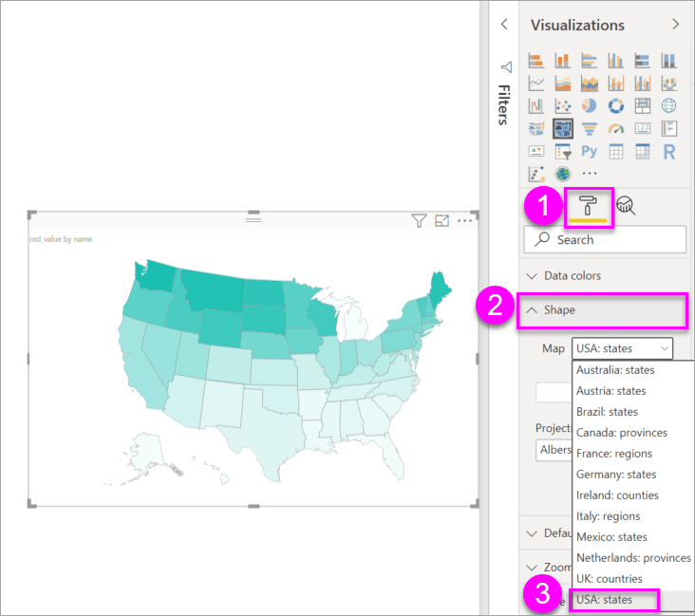The height and width of the screenshot is (616, 695).
Task: Choose Canada: provinces from list
Action: 622,433
